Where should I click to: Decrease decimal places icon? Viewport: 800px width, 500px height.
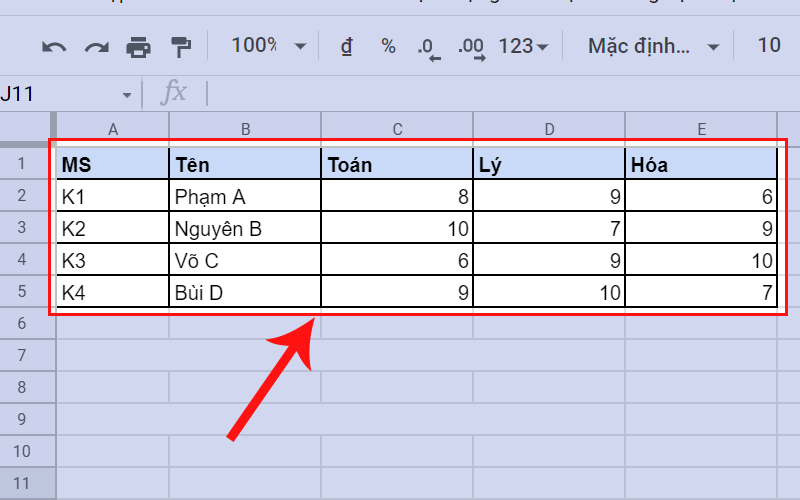[428, 47]
